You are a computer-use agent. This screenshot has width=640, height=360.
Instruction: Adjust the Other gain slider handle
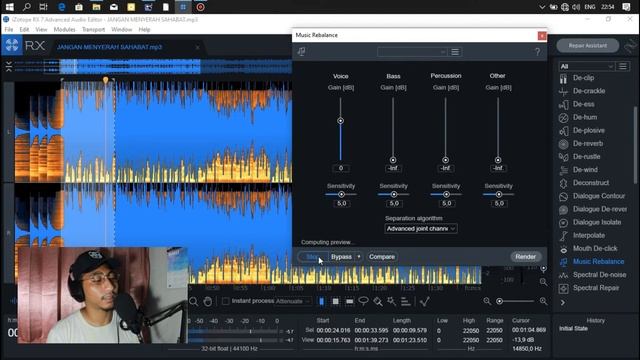[x=498, y=160]
